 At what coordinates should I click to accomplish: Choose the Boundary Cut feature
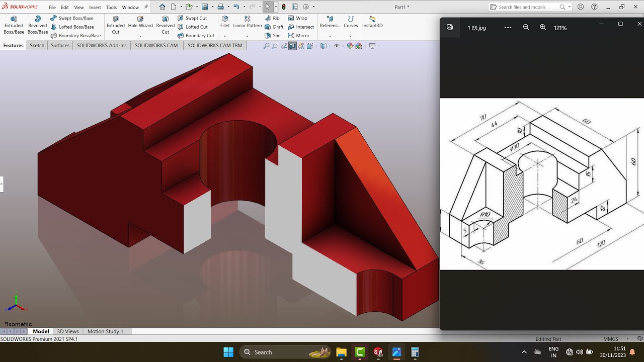(x=196, y=36)
